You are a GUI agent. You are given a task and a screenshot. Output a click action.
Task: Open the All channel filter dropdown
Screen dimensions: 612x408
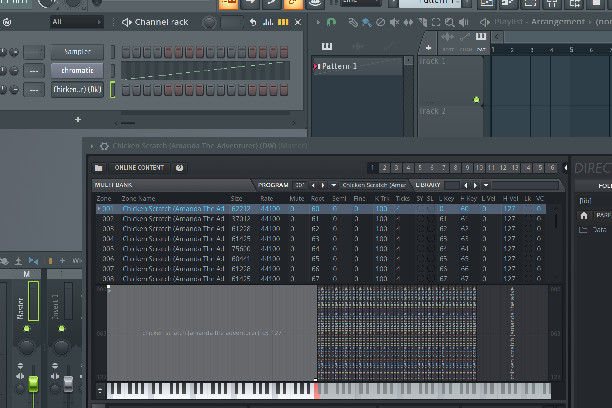click(x=76, y=22)
